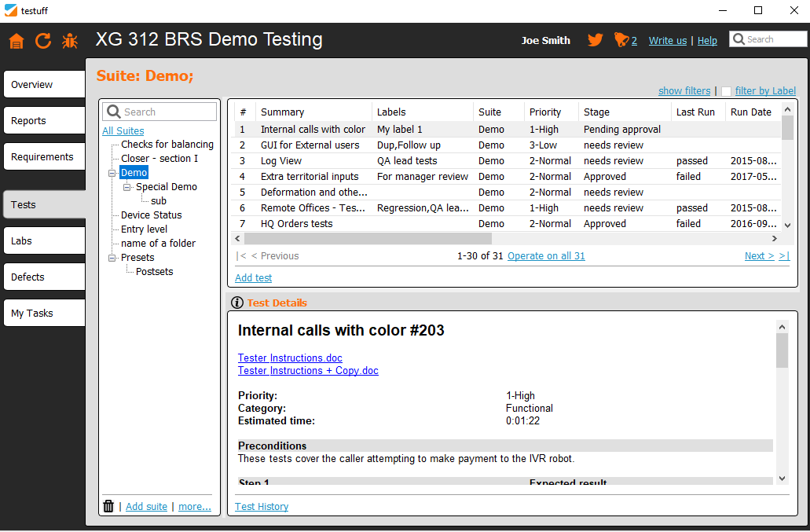Click scroll-right arrow of test table

(x=775, y=239)
